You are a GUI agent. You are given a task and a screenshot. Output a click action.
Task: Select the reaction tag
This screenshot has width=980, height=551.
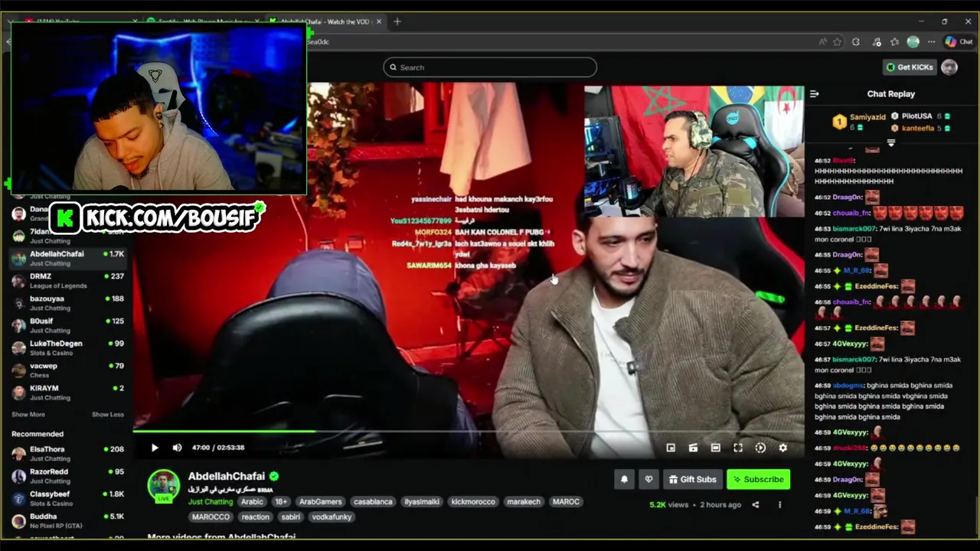(x=255, y=517)
